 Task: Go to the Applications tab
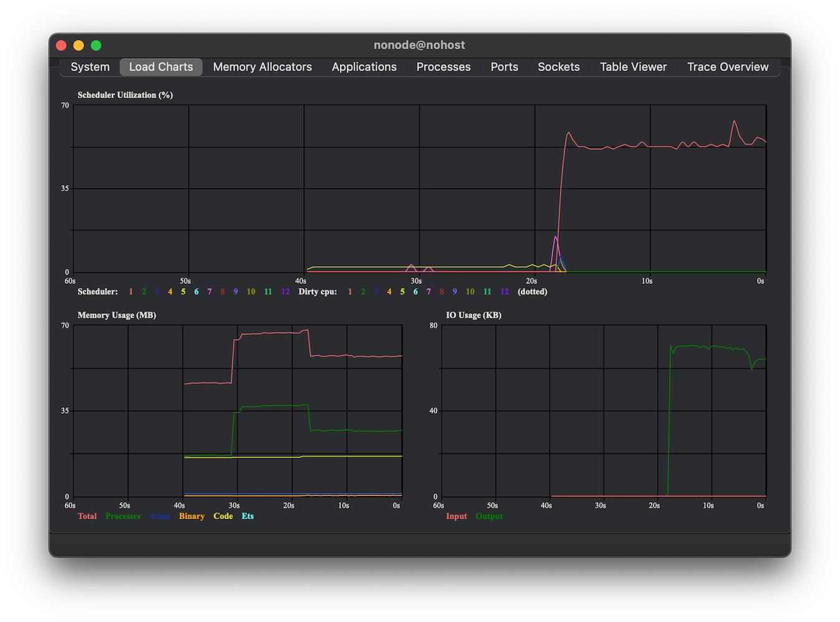point(364,67)
